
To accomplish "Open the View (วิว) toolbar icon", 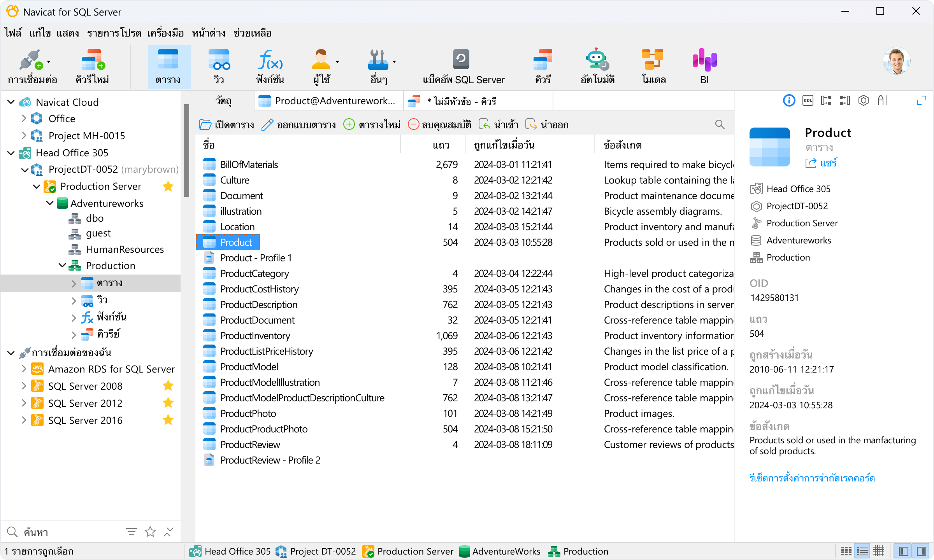I will point(219,66).
